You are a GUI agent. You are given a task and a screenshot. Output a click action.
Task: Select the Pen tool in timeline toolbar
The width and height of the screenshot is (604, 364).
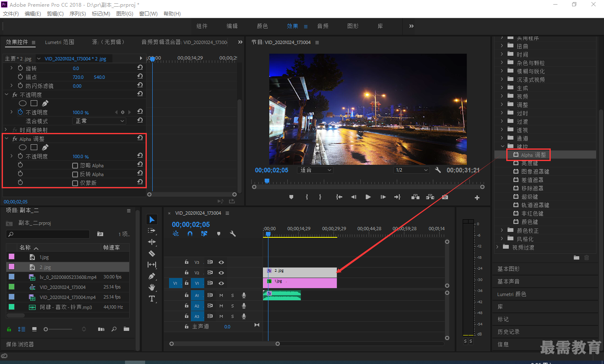(x=152, y=276)
